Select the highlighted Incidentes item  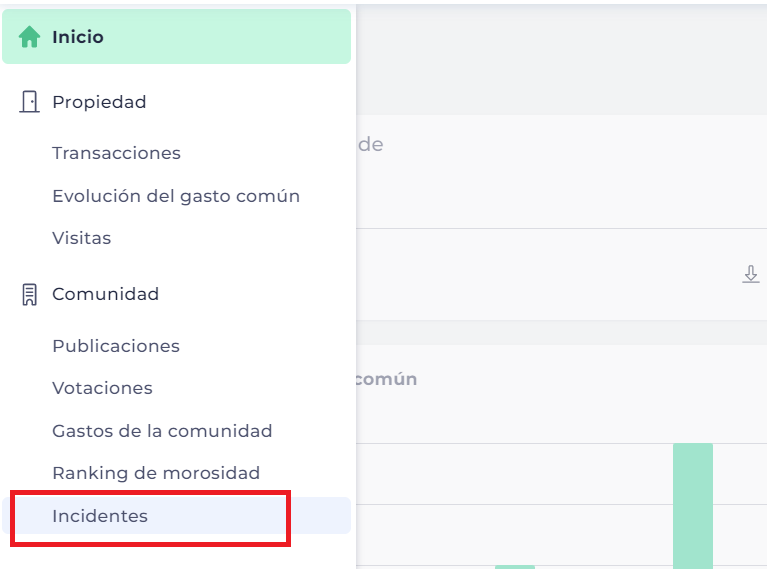pyautogui.click(x=177, y=516)
